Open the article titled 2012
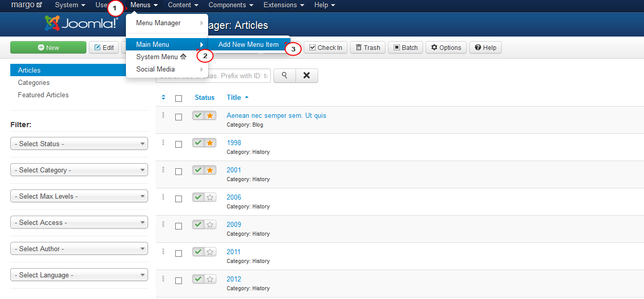Screen dimensions: 644x299 (233, 278)
